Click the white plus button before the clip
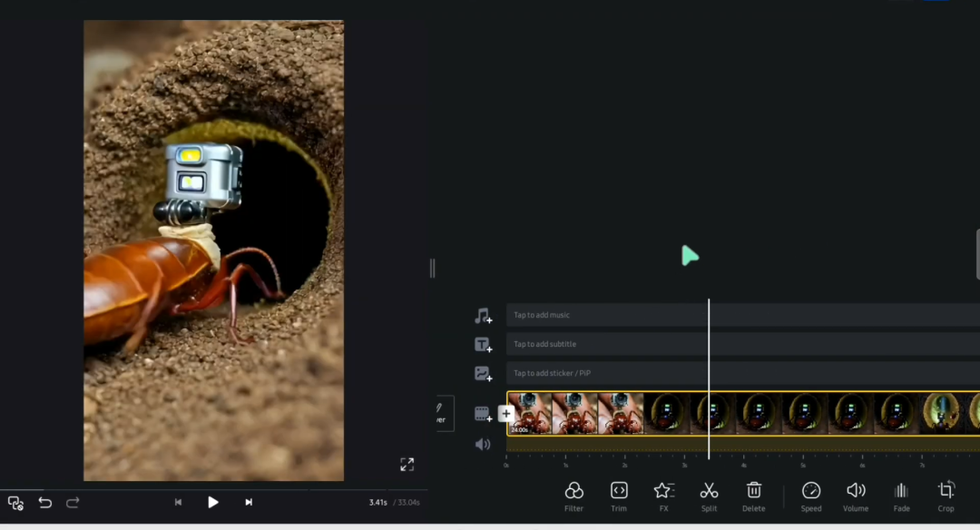 point(506,414)
